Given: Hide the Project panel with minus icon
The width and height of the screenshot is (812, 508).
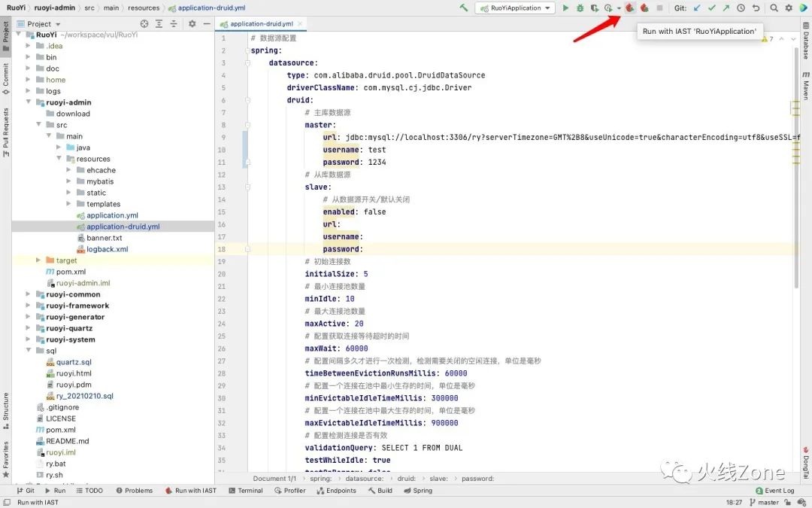Looking at the screenshot, I should click(207, 24).
